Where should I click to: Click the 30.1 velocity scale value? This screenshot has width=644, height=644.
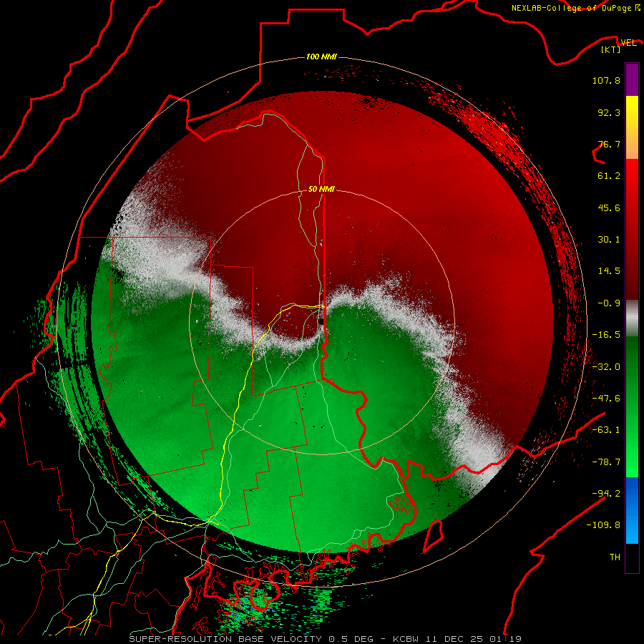(609, 240)
